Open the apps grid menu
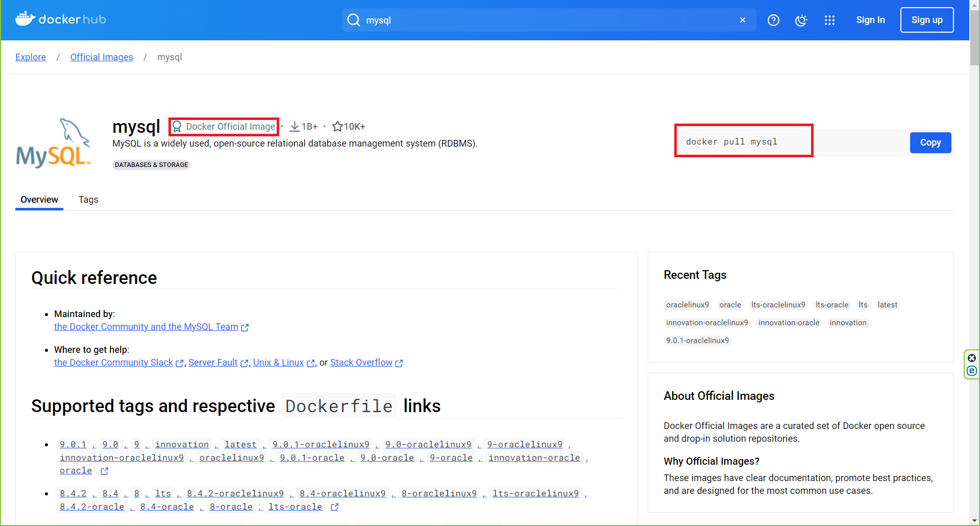The image size is (980, 526). tap(829, 20)
